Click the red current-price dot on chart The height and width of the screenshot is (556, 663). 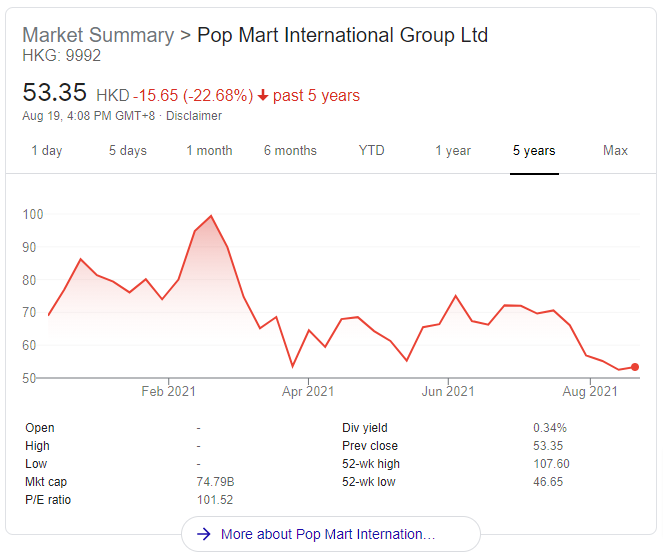pos(635,367)
